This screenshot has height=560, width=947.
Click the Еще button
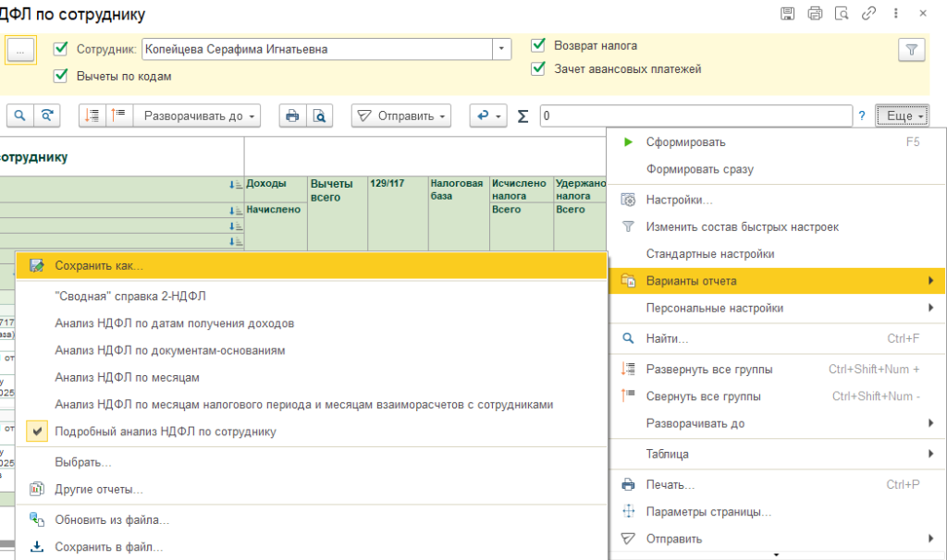901,116
